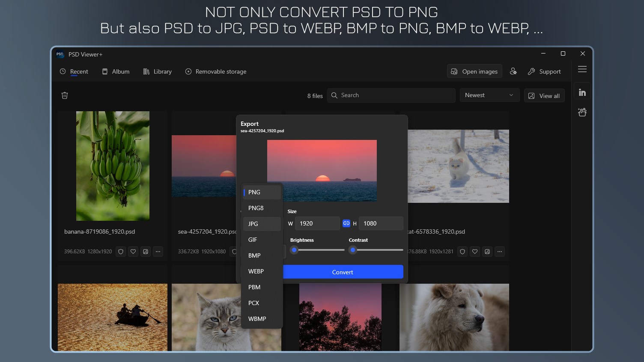Open the hamburger menu

[582, 69]
